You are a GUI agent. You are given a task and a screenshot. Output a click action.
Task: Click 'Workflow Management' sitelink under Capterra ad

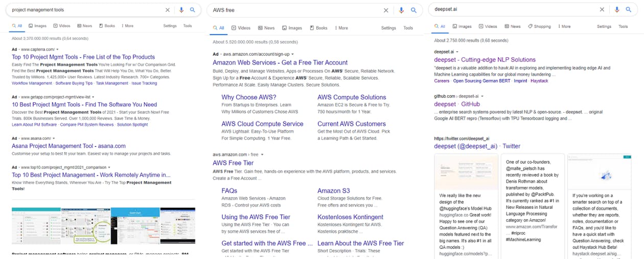(x=32, y=83)
